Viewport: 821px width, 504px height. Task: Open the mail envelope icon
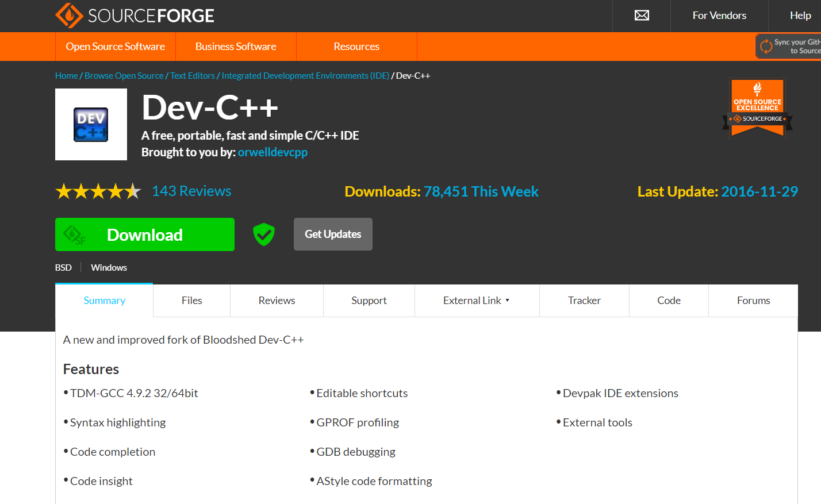[x=642, y=16]
